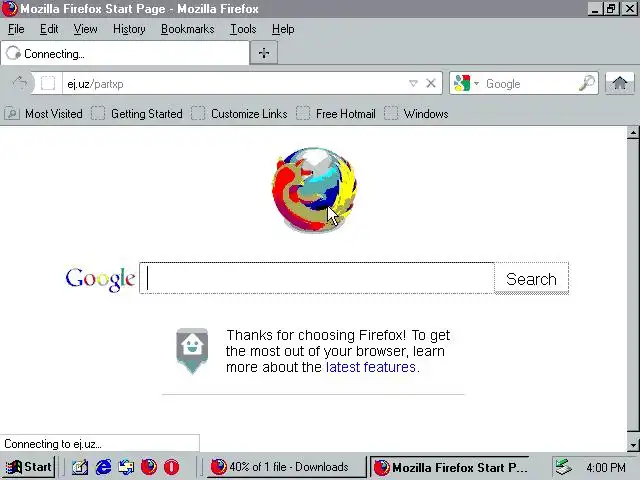Launch Opera from quick launch
Screen dimensions: 640x480
point(171,467)
